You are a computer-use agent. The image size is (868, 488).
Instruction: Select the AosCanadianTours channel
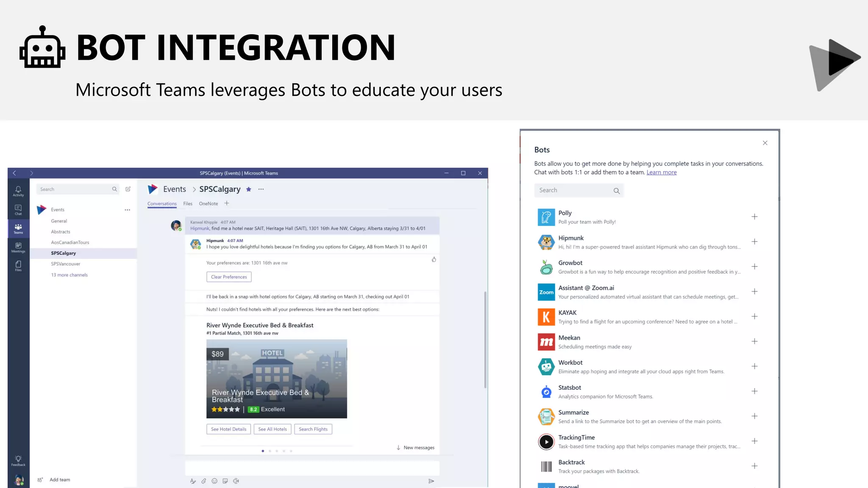click(70, 242)
